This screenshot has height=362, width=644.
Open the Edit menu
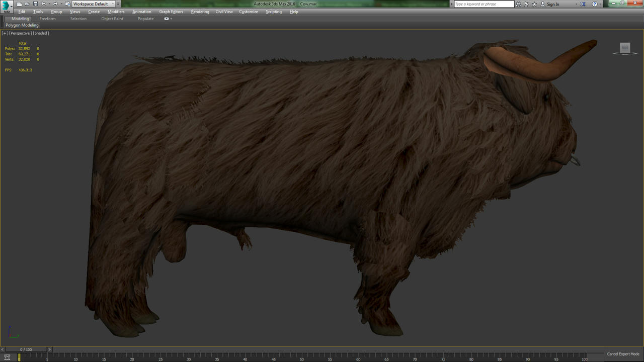tap(22, 12)
